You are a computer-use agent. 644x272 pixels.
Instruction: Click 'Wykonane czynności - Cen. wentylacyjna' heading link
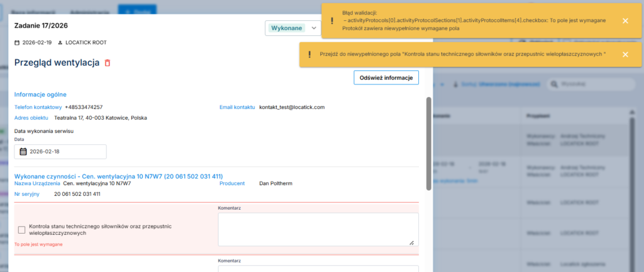(118, 176)
